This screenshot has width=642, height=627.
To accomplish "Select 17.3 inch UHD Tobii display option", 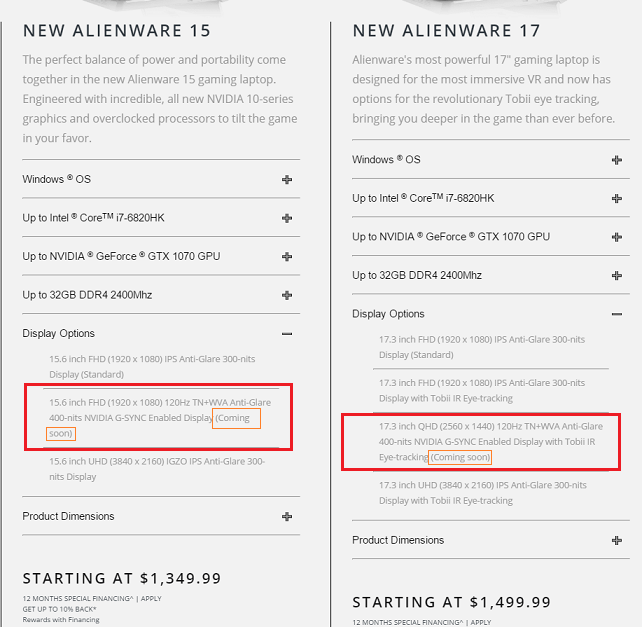I will (x=483, y=493).
